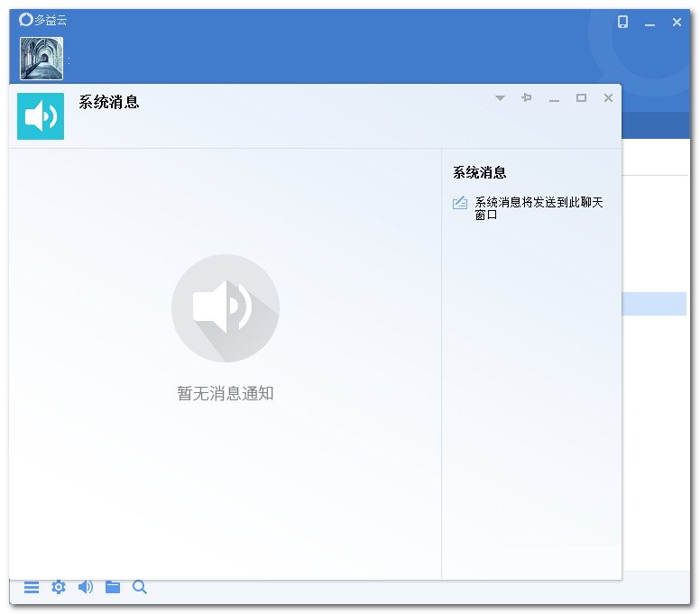Toggle the pin window button
Viewport: 700px width, 614px height.
pos(527,97)
